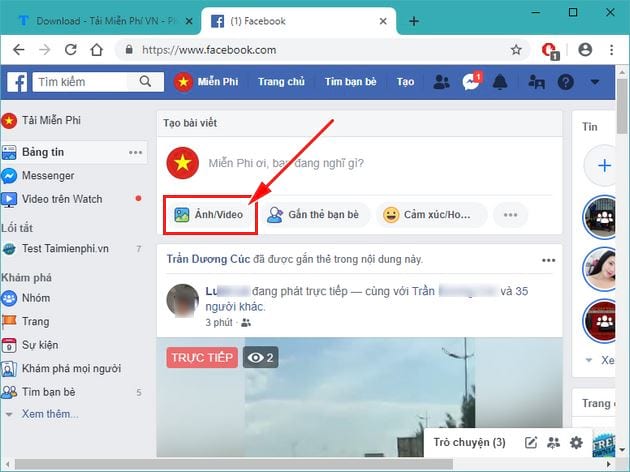Go to Trang chủ
The height and width of the screenshot is (472, 630).
click(x=281, y=82)
